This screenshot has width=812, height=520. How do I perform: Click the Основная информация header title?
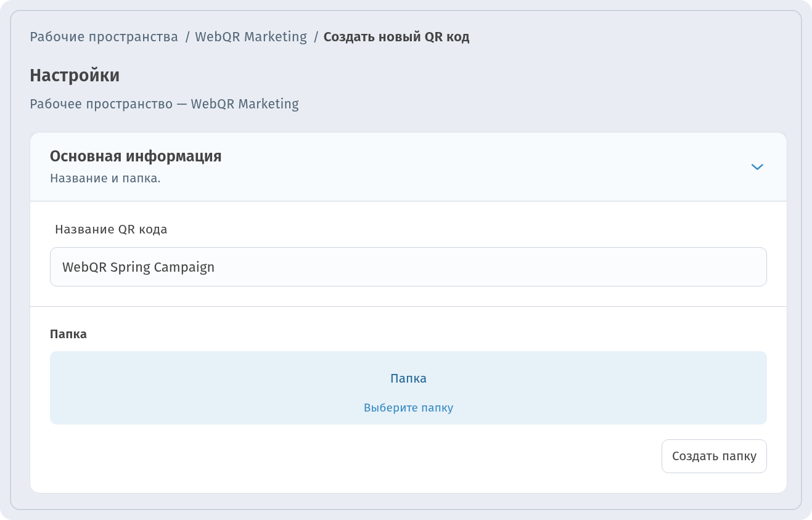tap(136, 156)
